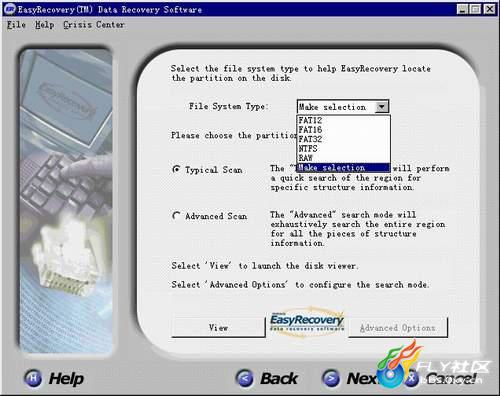Pick NTFS in the file system list

pyautogui.click(x=344, y=148)
